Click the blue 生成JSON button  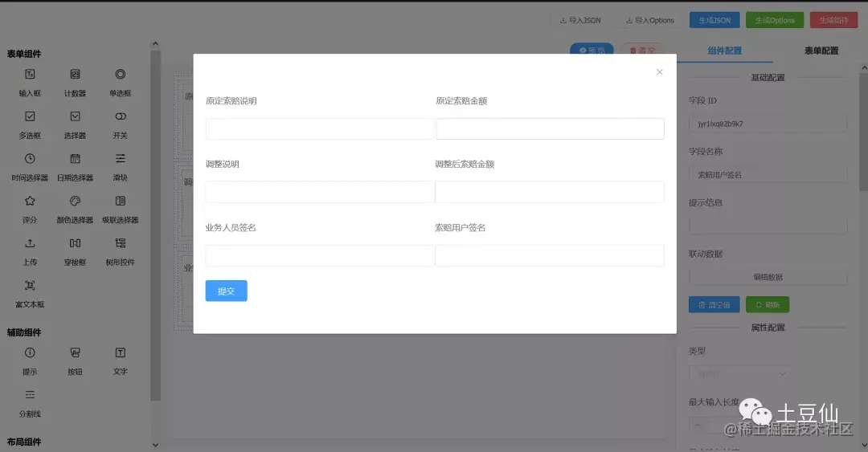(714, 20)
